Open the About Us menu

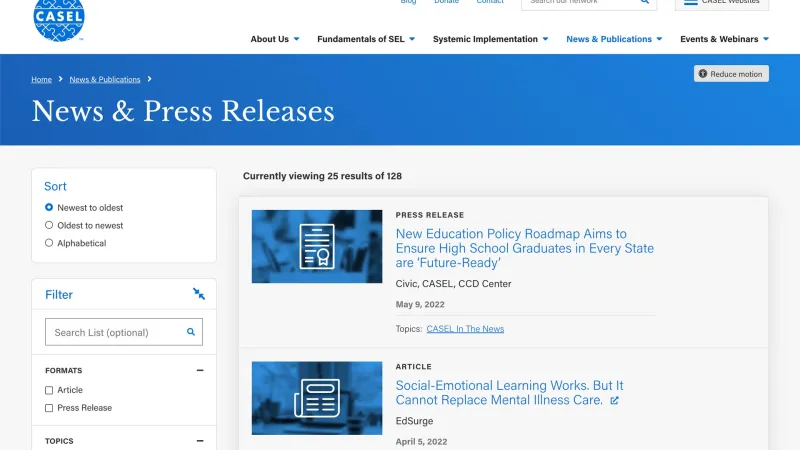coord(269,39)
